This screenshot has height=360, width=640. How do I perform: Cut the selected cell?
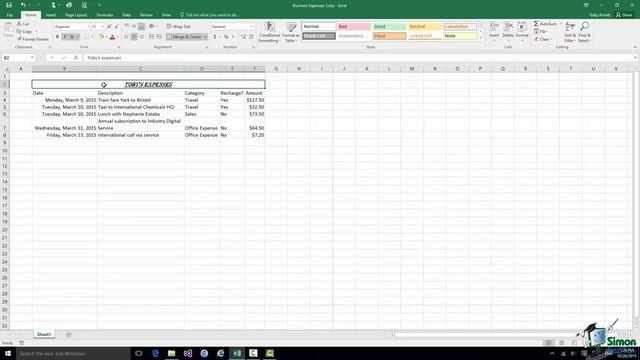coord(24,24)
